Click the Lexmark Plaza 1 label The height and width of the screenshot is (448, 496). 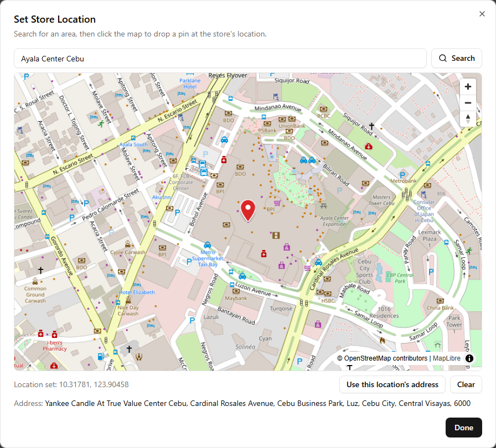click(429, 238)
